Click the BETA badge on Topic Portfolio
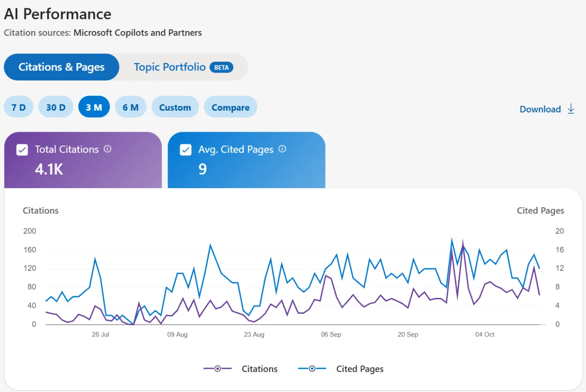This screenshot has height=392, width=586. point(221,67)
